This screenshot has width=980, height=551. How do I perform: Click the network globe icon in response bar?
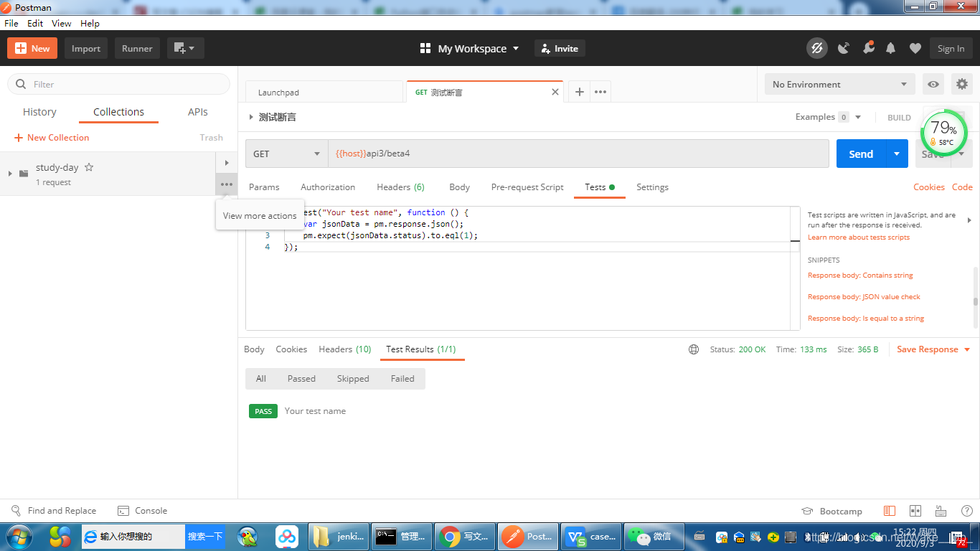coord(694,349)
